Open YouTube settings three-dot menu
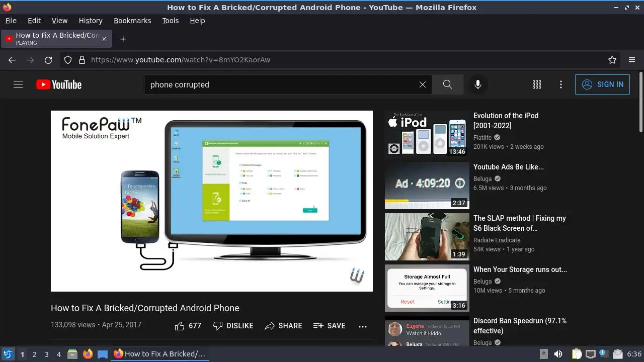 click(x=561, y=84)
